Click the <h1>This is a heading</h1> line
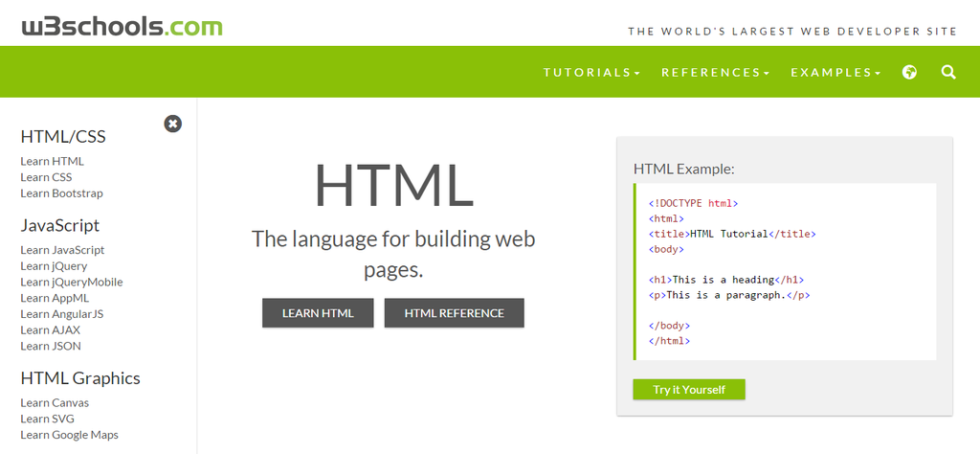The width and height of the screenshot is (980, 454). click(x=726, y=280)
